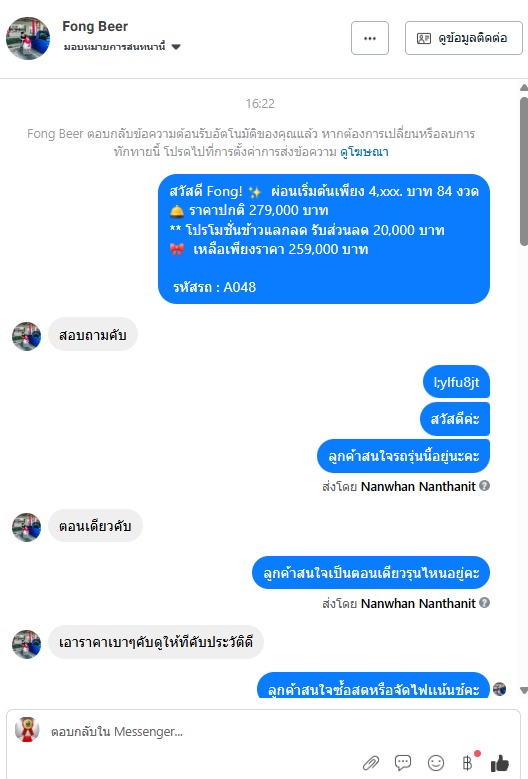Screen dimensions: 528x779
Task: Click the scrollbar down arrow
Action: coord(524,690)
